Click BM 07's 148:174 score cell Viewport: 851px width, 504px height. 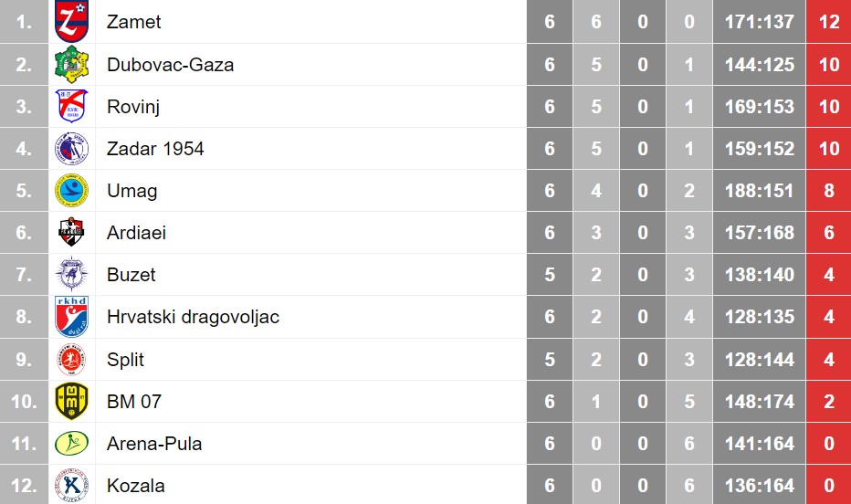pos(760,402)
